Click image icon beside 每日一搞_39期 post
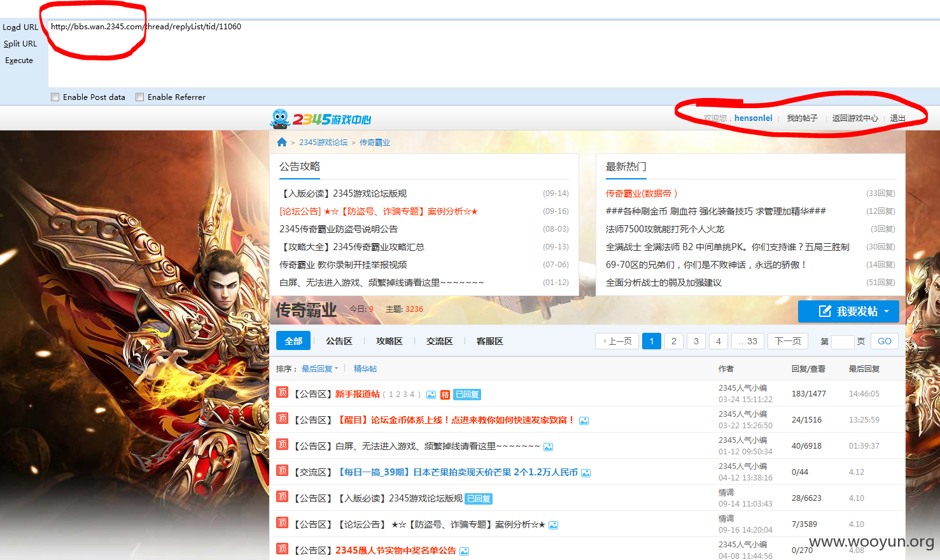The height and width of the screenshot is (560, 940). coord(586,473)
